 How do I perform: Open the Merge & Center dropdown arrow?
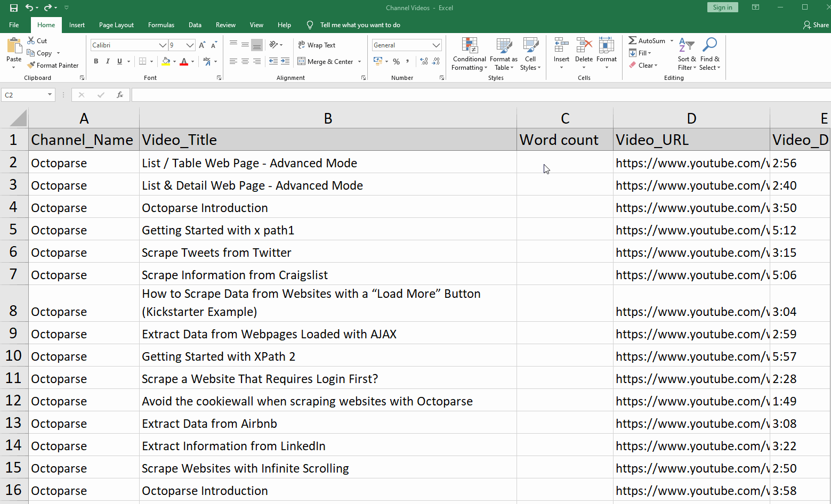point(360,62)
